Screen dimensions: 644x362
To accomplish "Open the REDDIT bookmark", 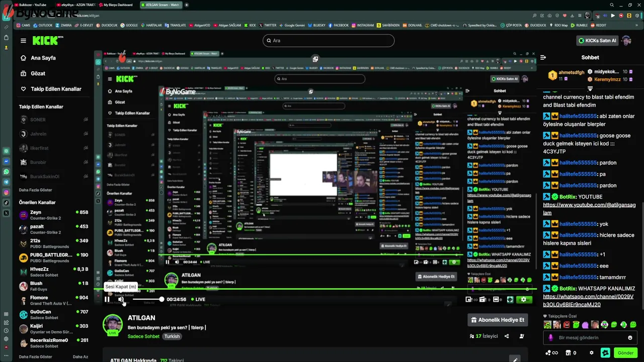I will 598,25.
